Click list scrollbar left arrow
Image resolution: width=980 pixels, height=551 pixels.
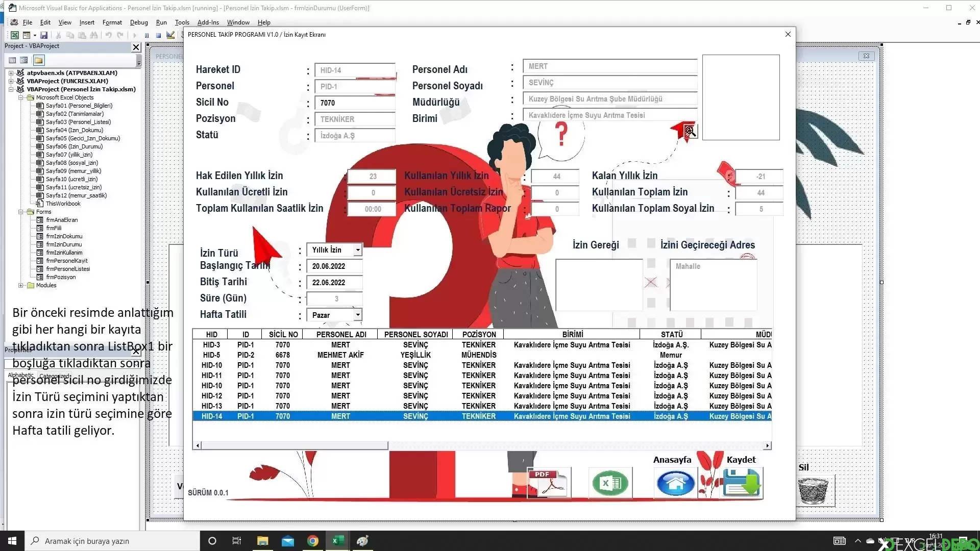point(198,446)
